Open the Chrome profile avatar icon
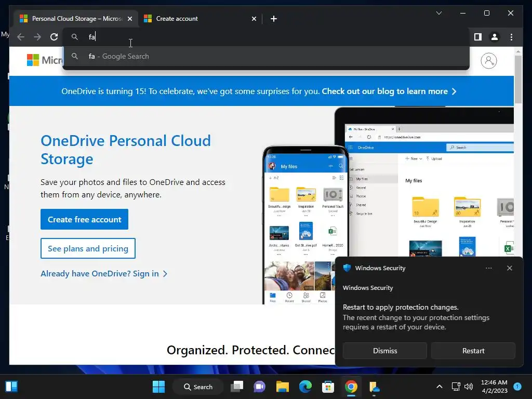The height and width of the screenshot is (399, 532). (495, 37)
